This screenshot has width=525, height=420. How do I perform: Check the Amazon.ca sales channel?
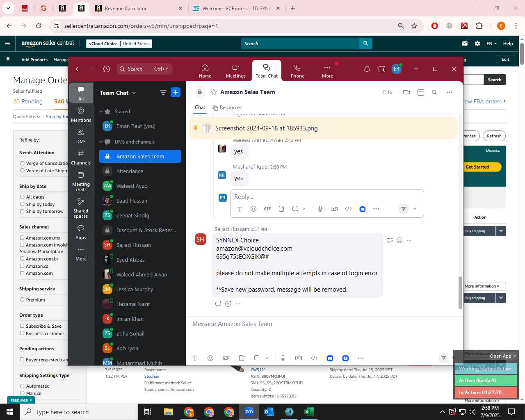[22, 266]
